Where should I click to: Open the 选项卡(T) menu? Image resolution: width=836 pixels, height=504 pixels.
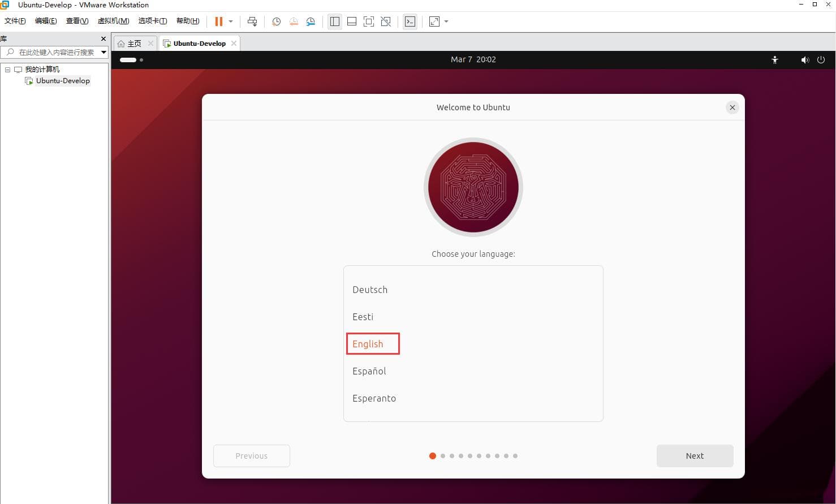click(153, 21)
